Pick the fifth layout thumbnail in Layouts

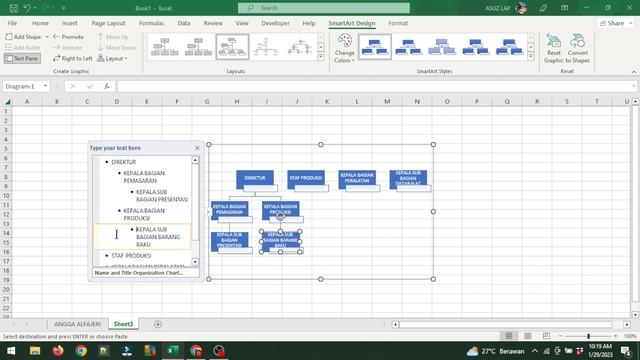tap(300, 47)
